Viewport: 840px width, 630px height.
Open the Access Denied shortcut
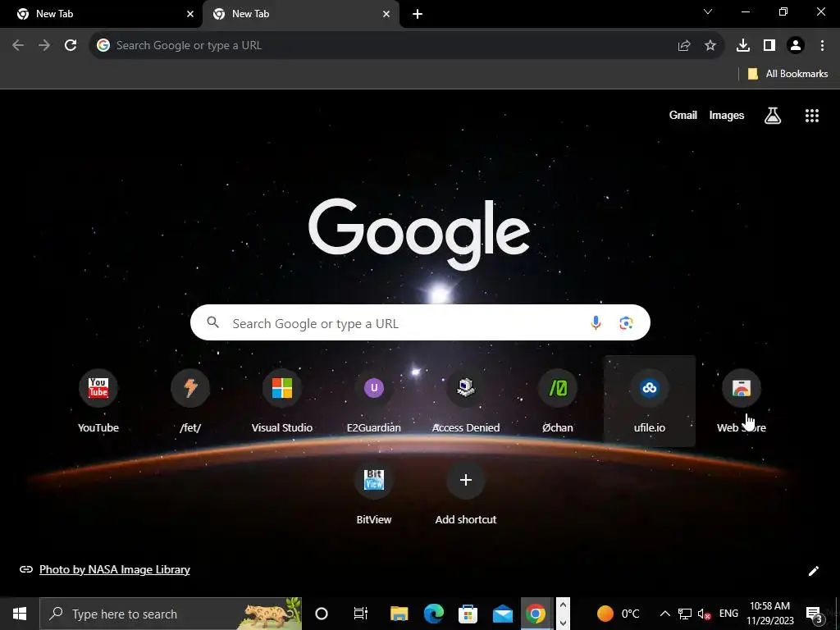(x=466, y=400)
